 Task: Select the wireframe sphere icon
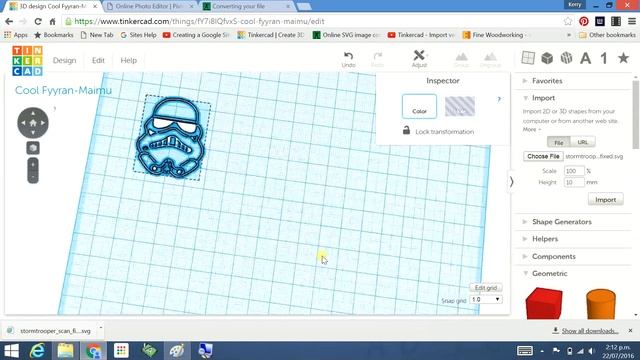[566, 58]
